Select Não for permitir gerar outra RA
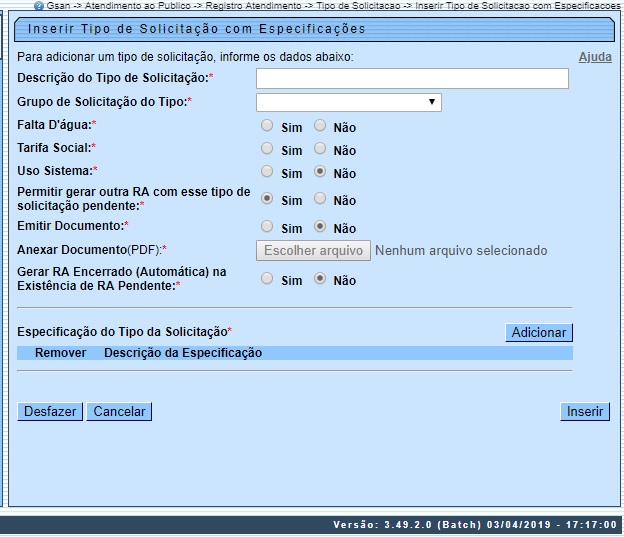Viewport: 624px width, 537px height. click(320, 199)
